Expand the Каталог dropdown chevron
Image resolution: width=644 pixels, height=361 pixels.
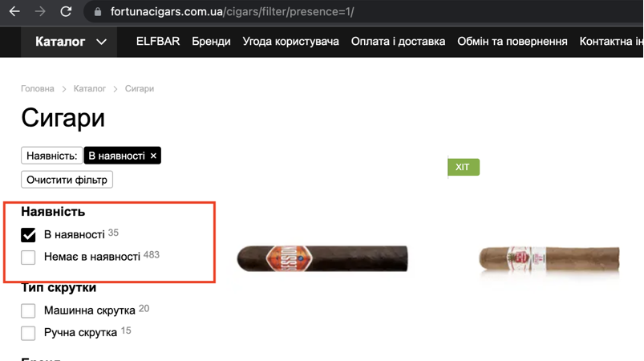point(101,42)
